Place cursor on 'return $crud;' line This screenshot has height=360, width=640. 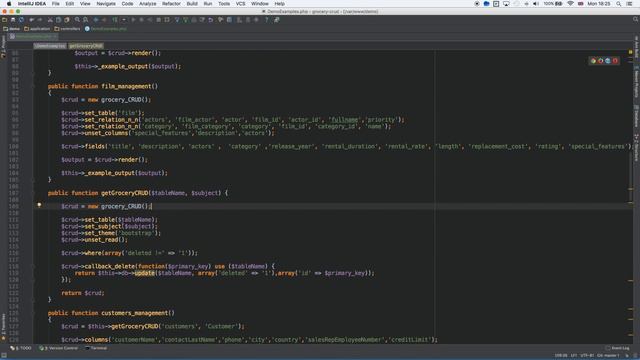(x=83, y=293)
